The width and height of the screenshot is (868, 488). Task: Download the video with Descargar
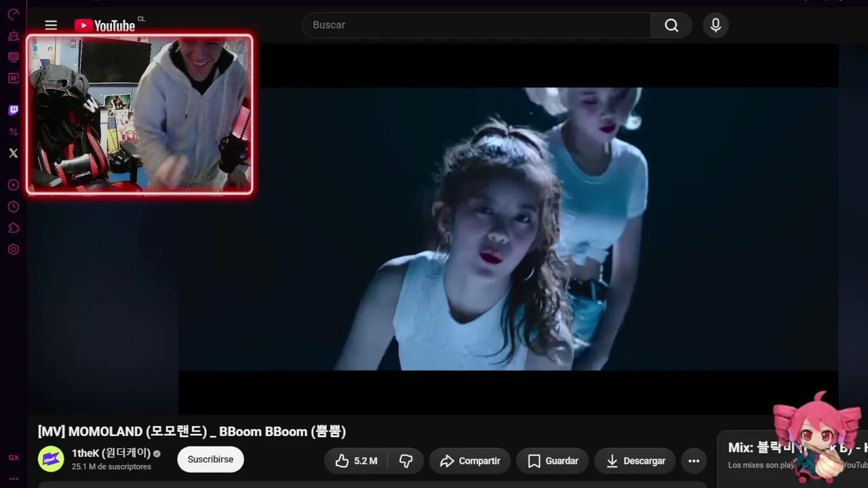(635, 461)
